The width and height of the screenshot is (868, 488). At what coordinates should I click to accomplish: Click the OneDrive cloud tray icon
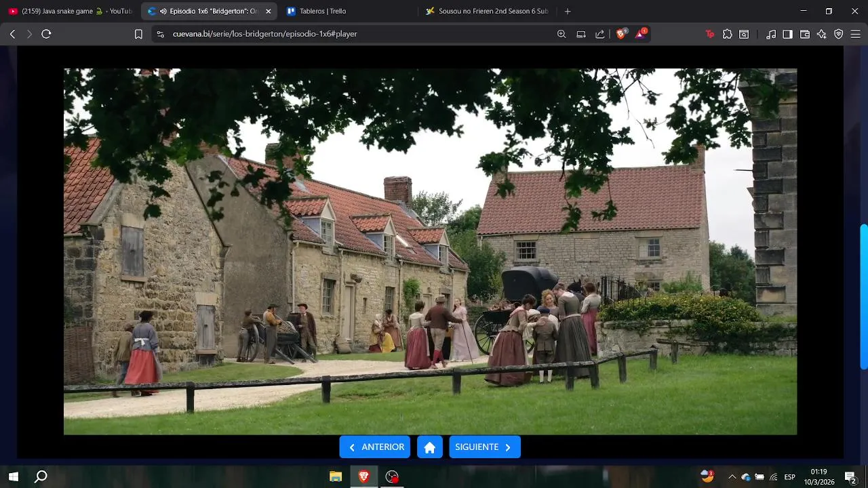[x=746, y=477]
